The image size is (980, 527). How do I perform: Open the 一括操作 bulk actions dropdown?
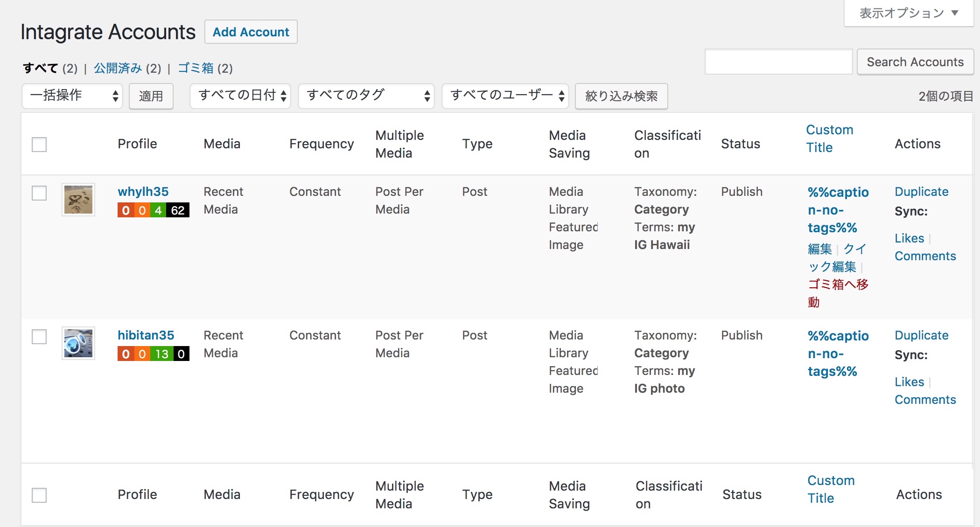pos(72,96)
